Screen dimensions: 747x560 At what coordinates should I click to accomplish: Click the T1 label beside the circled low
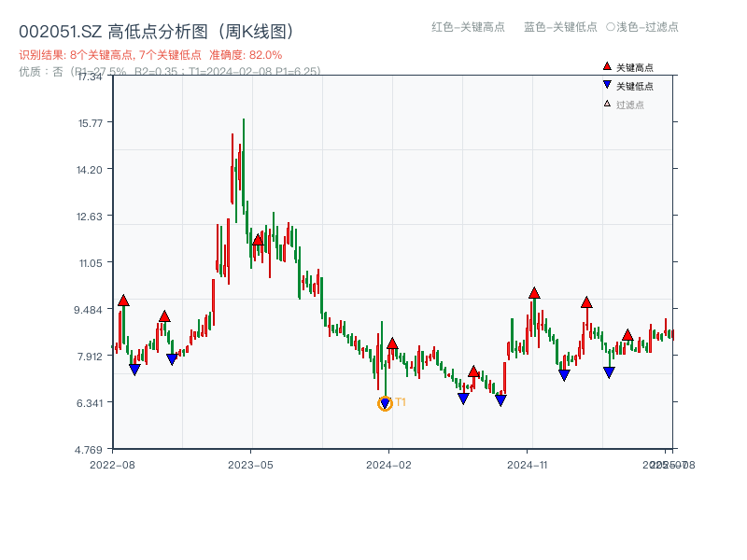tap(401, 401)
